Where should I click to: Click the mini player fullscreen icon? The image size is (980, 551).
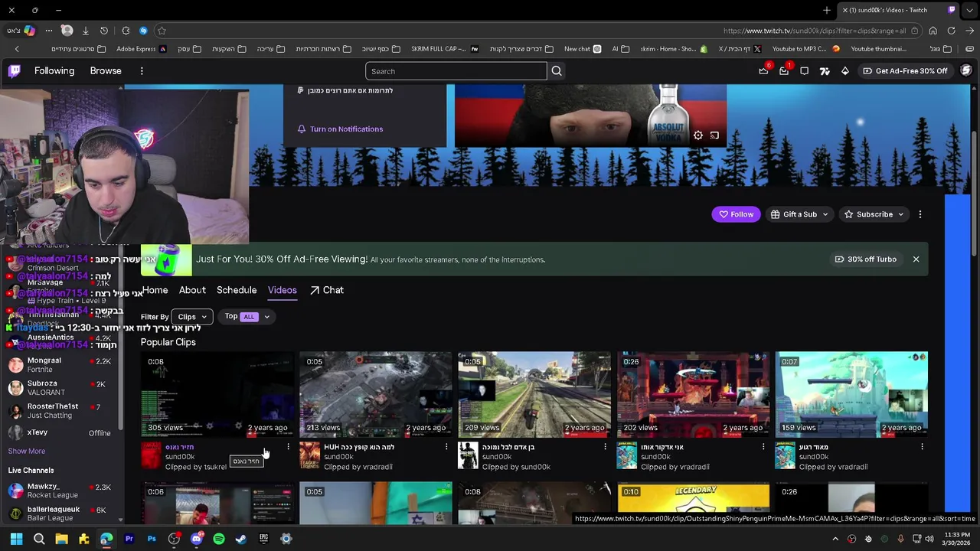[714, 135]
